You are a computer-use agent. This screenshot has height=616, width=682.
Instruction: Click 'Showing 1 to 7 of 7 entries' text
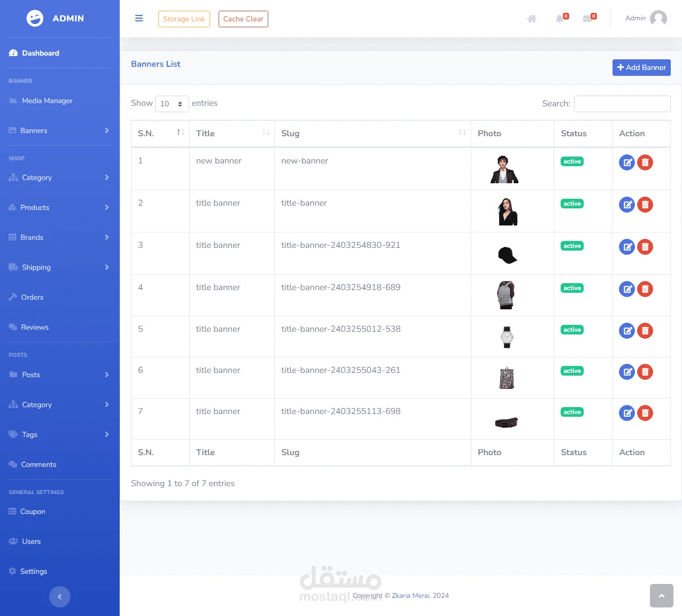coord(183,484)
